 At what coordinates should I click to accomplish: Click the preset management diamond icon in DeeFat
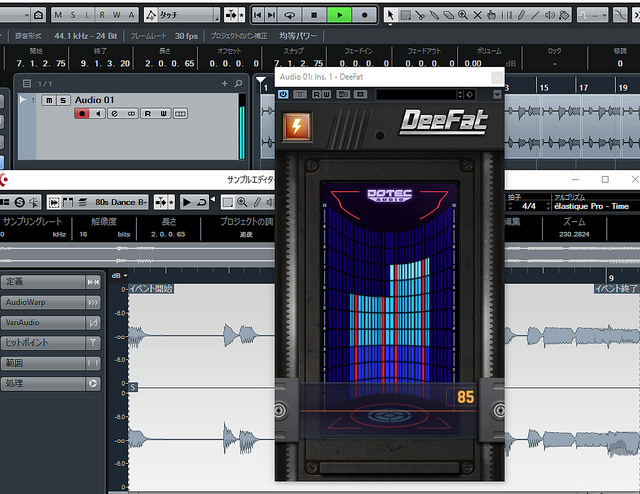(470, 95)
